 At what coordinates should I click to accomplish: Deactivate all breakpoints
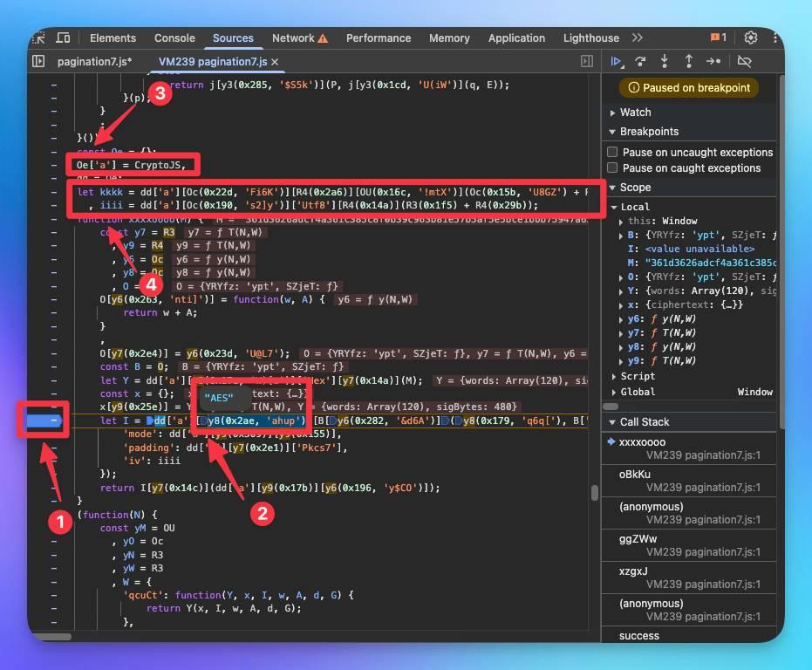coord(744,62)
